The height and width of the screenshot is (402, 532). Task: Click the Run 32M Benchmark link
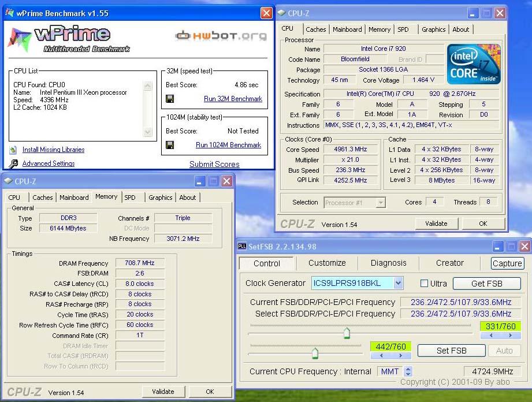(x=233, y=99)
